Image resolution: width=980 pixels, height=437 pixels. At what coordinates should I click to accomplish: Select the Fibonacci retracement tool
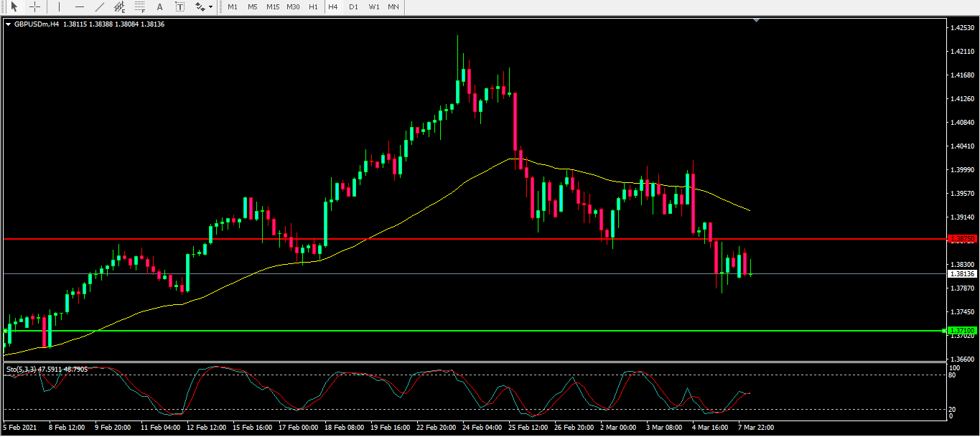(x=140, y=7)
